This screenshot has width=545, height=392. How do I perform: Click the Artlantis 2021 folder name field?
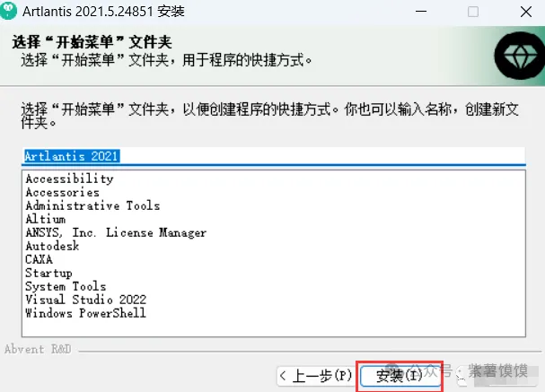tap(269, 155)
